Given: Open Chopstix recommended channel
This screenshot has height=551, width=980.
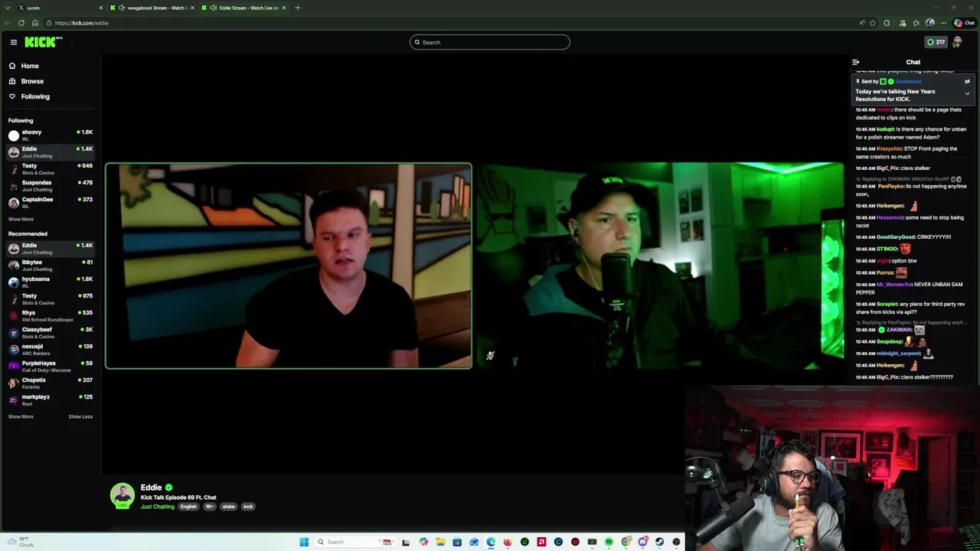Looking at the screenshot, I should [x=51, y=383].
